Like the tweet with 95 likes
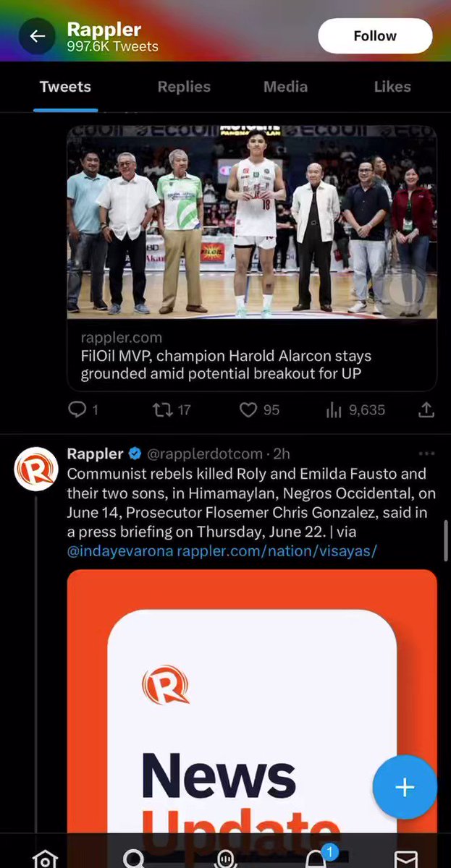Image resolution: width=451 pixels, height=868 pixels. point(259,410)
